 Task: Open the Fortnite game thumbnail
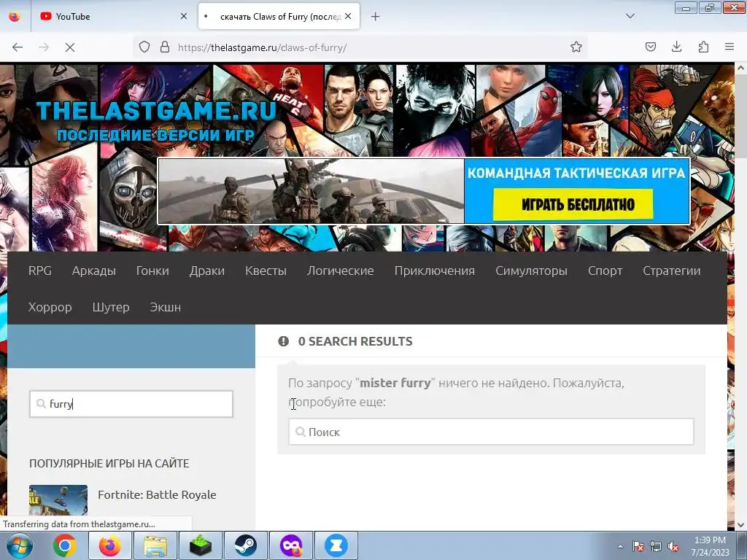(58, 500)
